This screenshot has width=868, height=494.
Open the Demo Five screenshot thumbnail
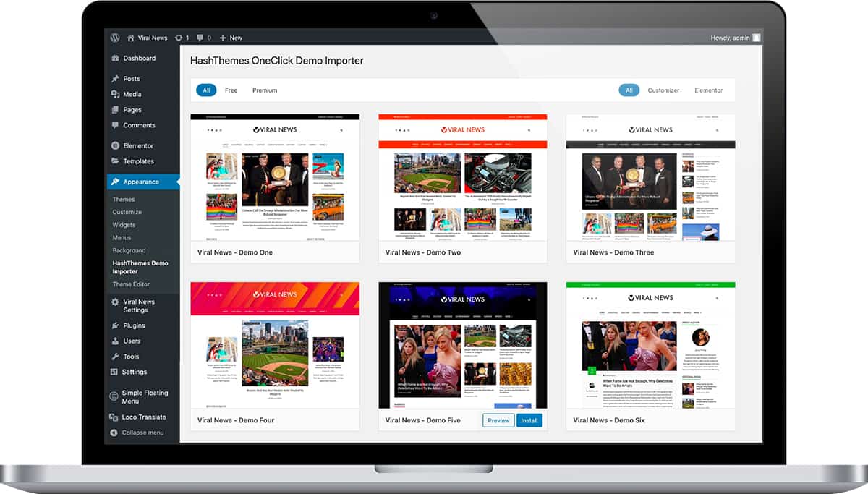coord(463,346)
